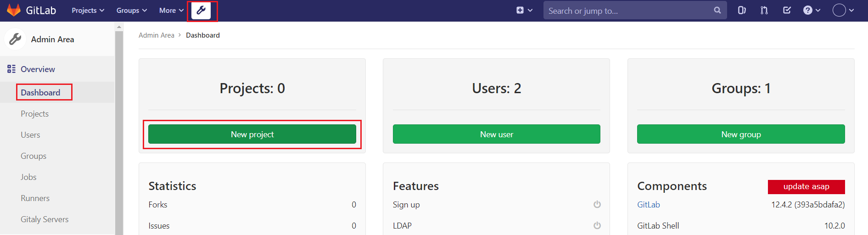Screen dimensions: 868x235
Task: Click the Projects: 0 heading
Action: point(252,88)
